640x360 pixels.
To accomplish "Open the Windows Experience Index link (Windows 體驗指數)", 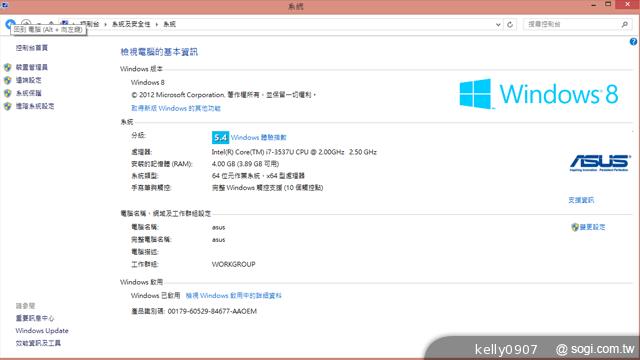I will point(259,138).
